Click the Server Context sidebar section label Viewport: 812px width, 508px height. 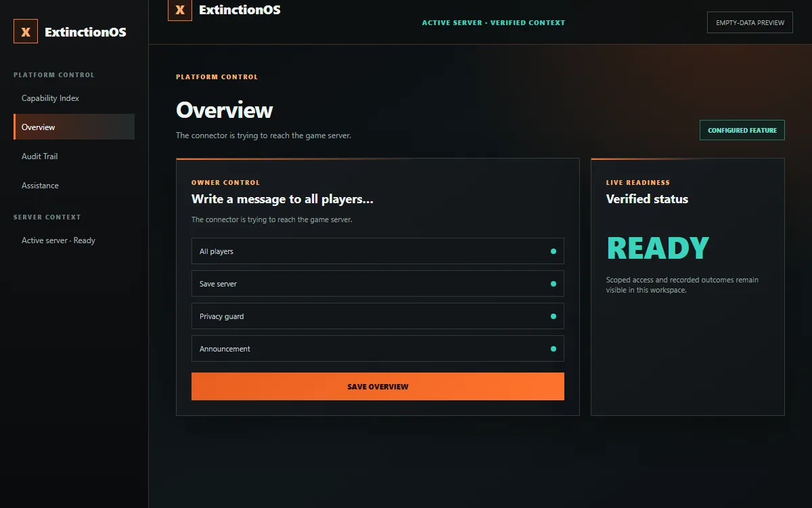click(x=47, y=217)
